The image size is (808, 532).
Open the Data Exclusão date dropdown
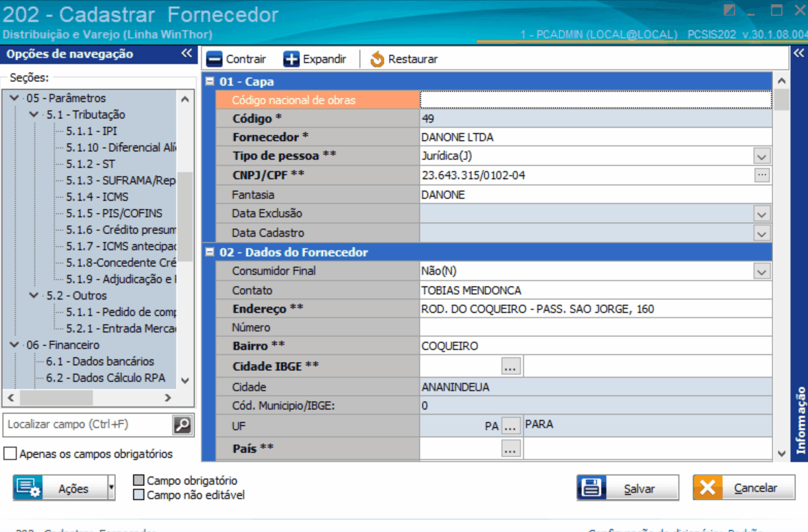761,214
